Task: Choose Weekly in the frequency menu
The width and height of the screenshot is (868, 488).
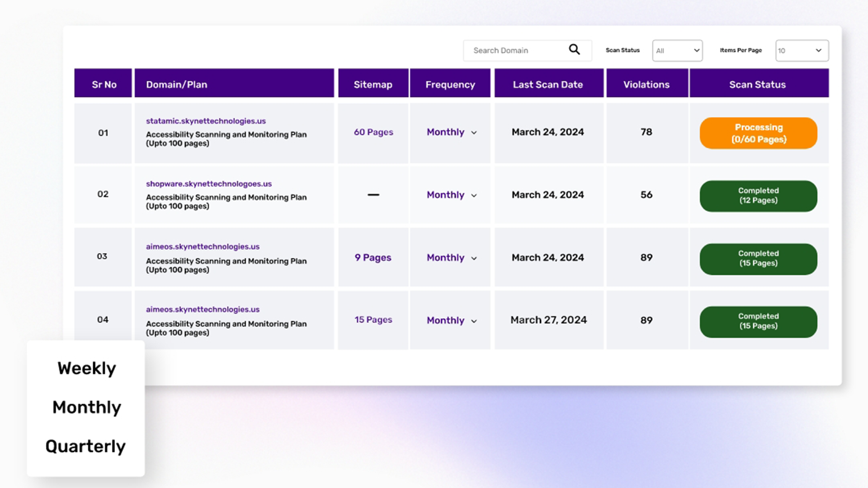Action: click(x=86, y=369)
